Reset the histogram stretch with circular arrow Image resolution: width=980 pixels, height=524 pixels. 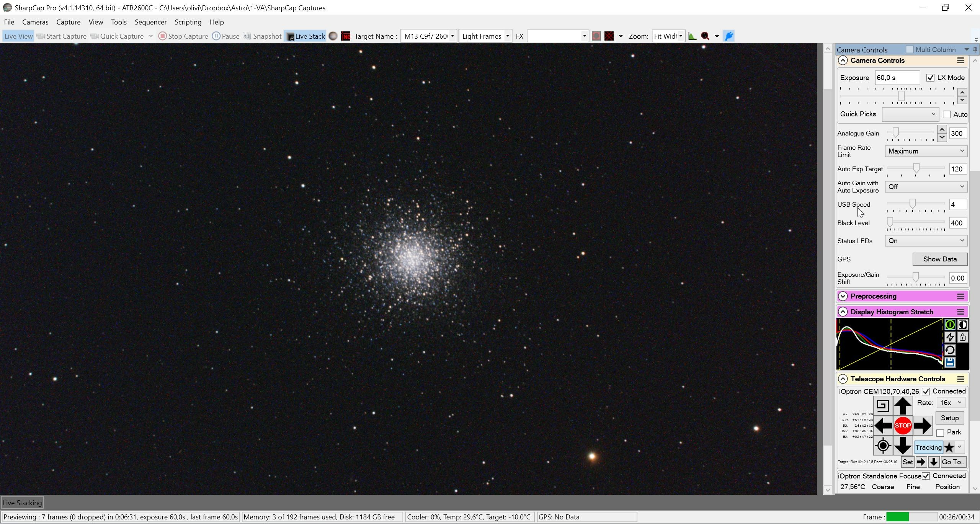(x=950, y=350)
